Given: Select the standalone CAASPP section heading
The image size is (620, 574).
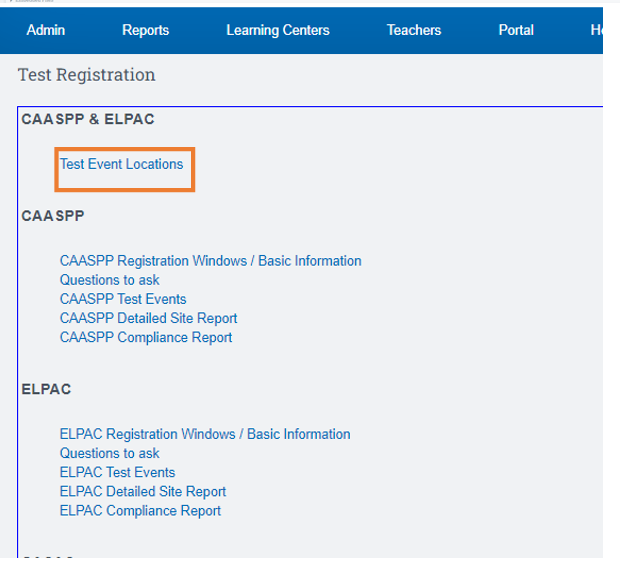Looking at the screenshot, I should click(53, 216).
